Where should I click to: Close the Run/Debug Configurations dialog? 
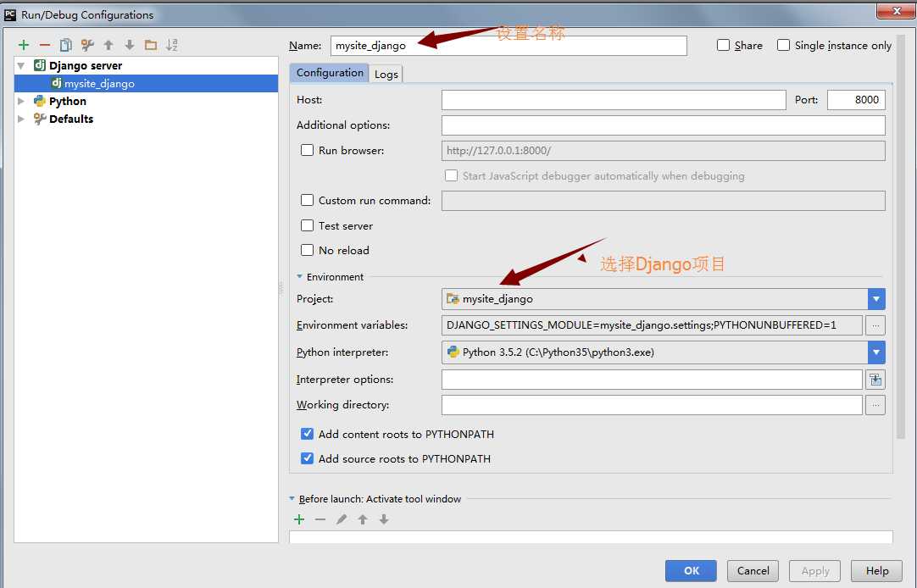[x=895, y=10]
